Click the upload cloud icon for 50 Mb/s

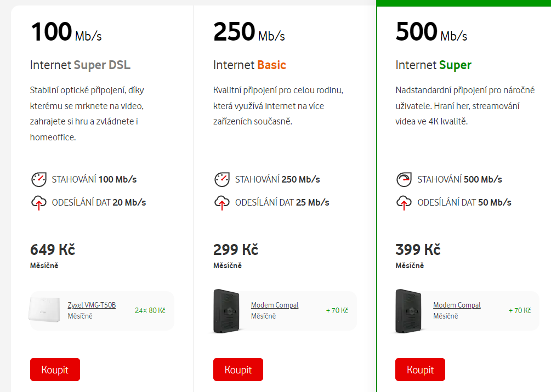click(404, 202)
